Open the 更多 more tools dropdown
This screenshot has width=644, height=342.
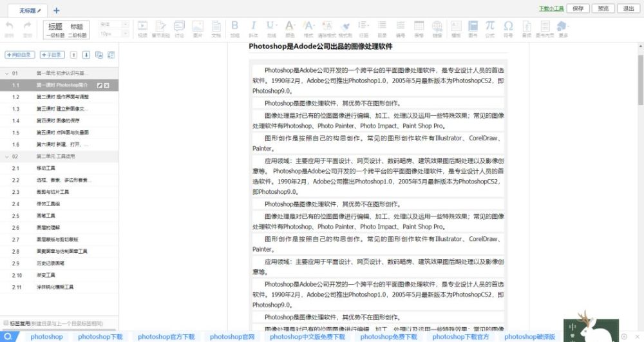click(x=563, y=27)
